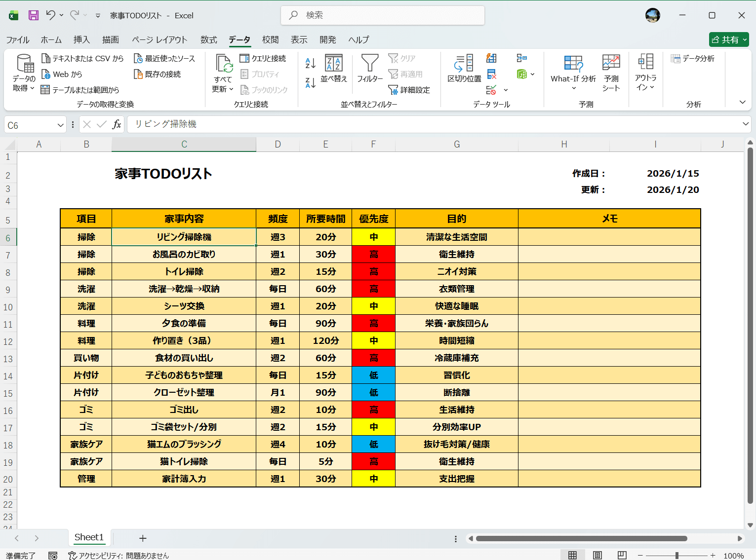Click the Save icon in title bar
Viewport: 756px width, 560px height.
point(33,15)
